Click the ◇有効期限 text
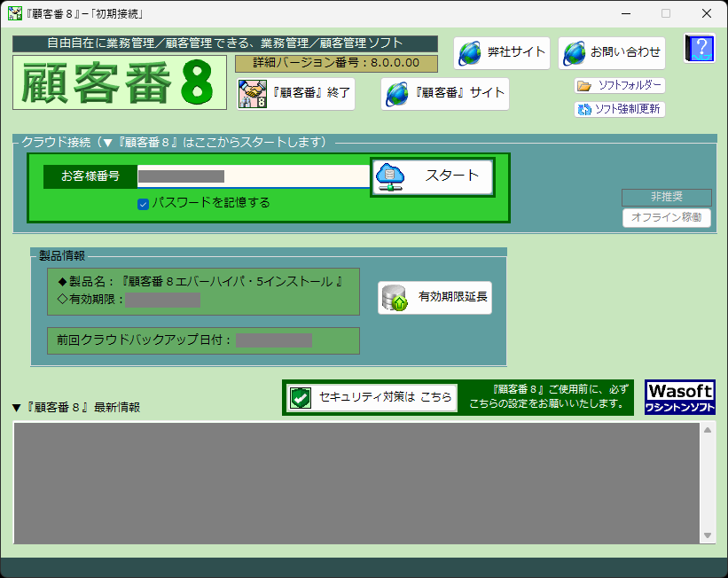The width and height of the screenshot is (728, 578). 90,300
